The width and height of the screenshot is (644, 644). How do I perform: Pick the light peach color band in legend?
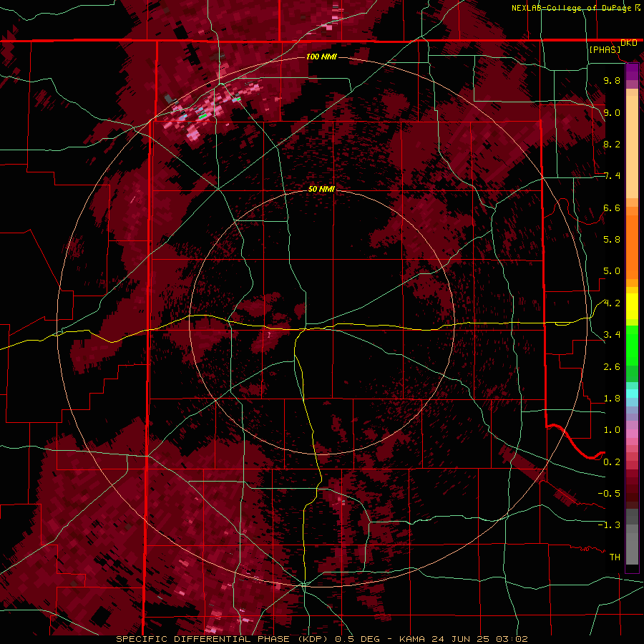pyautogui.click(x=632, y=148)
